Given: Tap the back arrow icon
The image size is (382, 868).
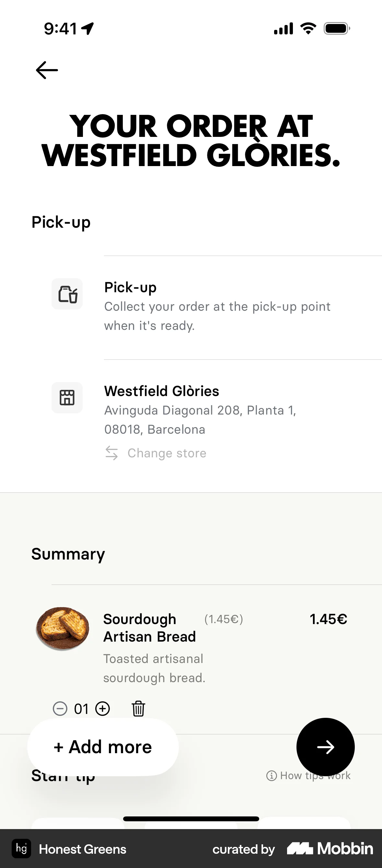Looking at the screenshot, I should click(x=47, y=70).
